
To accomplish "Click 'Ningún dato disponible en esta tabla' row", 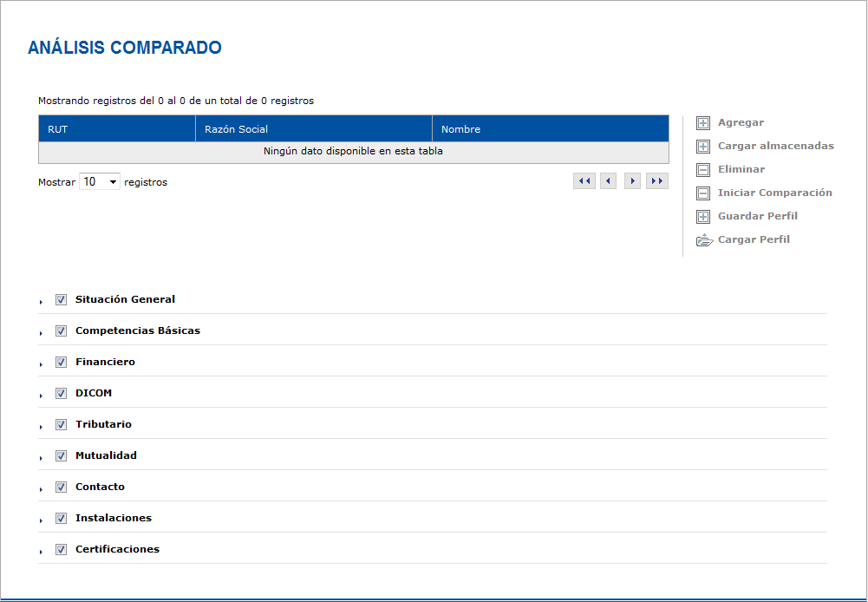I will tap(353, 152).
